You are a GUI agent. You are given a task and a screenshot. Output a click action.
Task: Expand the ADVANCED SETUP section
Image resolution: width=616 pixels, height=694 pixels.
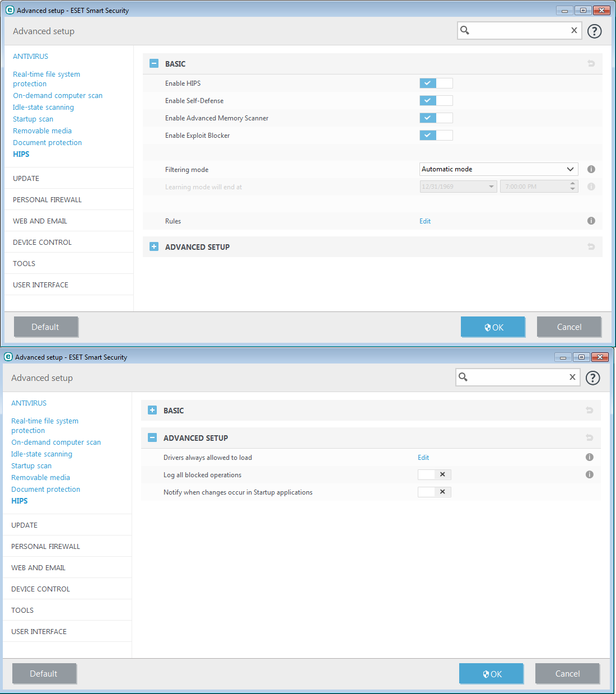pyautogui.click(x=153, y=246)
